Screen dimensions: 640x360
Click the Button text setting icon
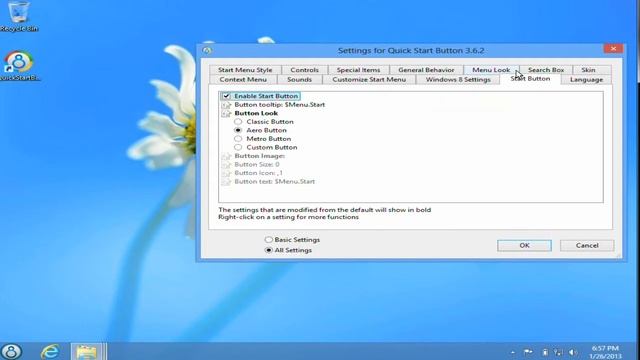tap(226, 182)
